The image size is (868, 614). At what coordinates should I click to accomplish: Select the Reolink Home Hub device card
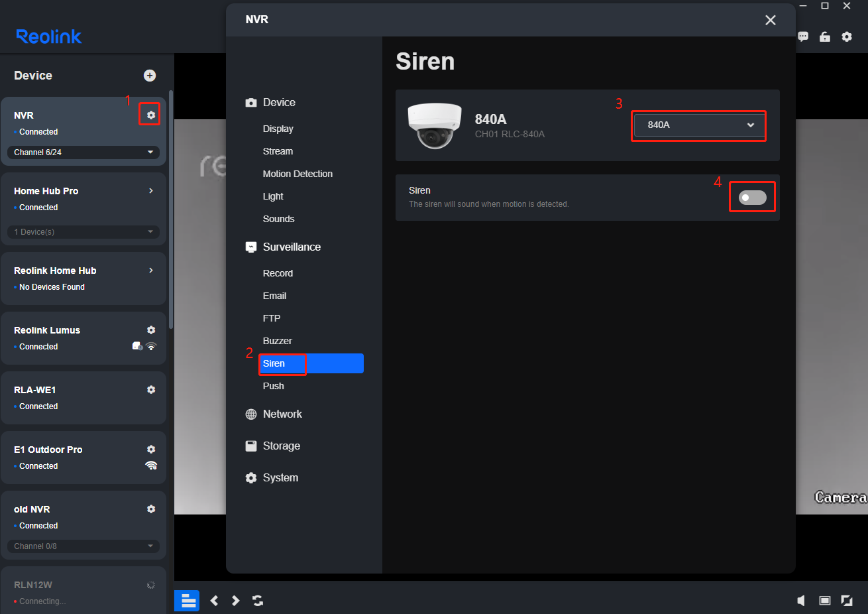pos(83,278)
